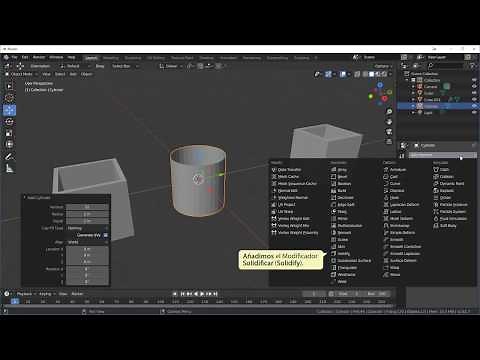The image size is (480, 360).
Task: Toggle X-ray view button
Action: click(357, 74)
